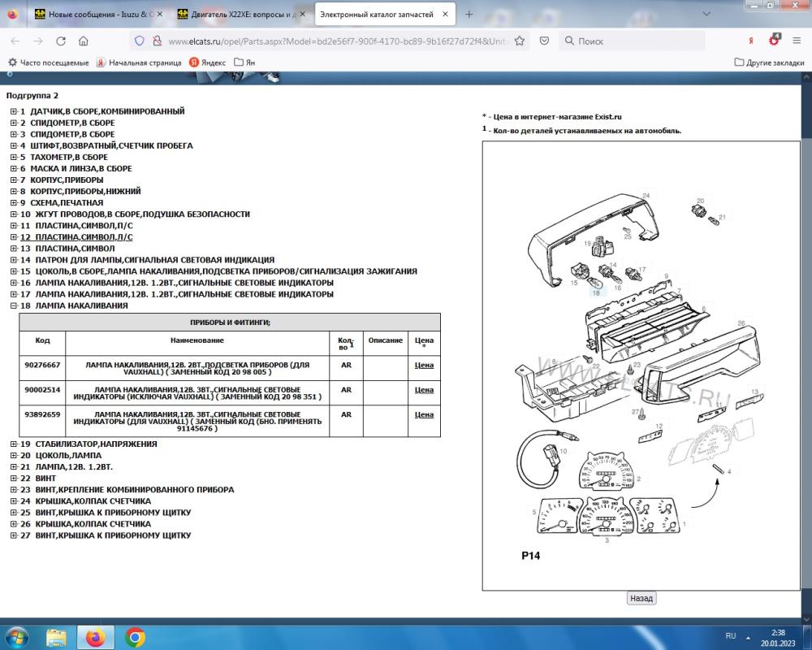
Task: Open Цена link for part 90276667
Action: (424, 365)
